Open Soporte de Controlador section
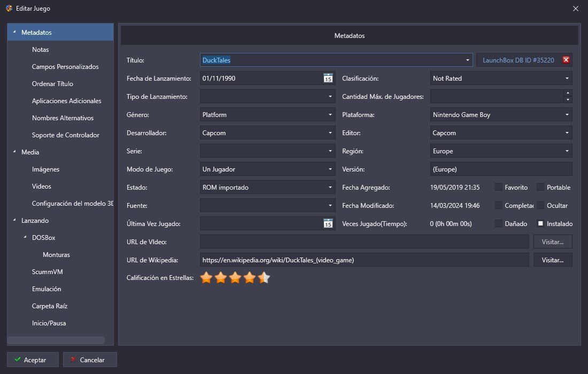 click(66, 135)
